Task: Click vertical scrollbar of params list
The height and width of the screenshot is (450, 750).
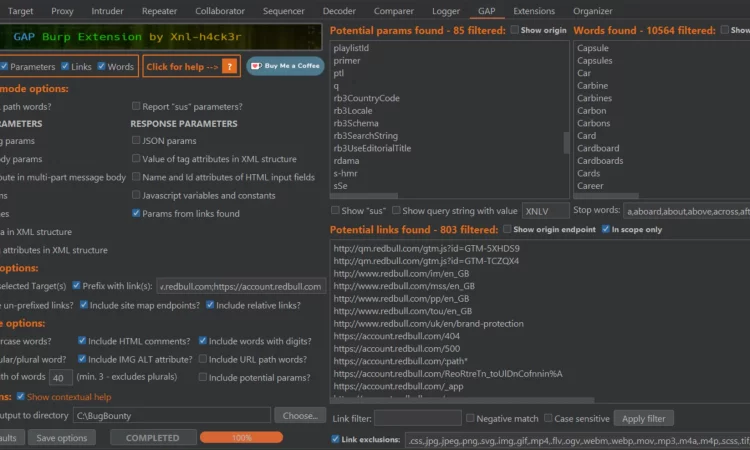Action: pos(566,143)
